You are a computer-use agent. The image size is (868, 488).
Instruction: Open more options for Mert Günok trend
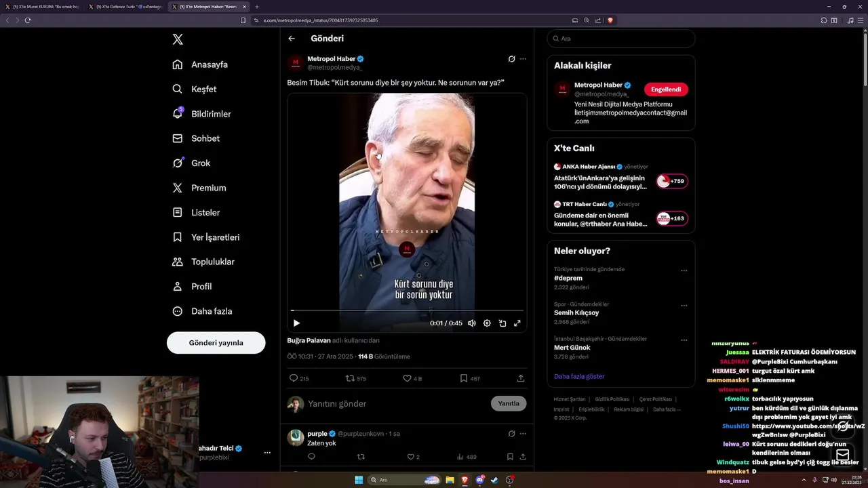(684, 340)
